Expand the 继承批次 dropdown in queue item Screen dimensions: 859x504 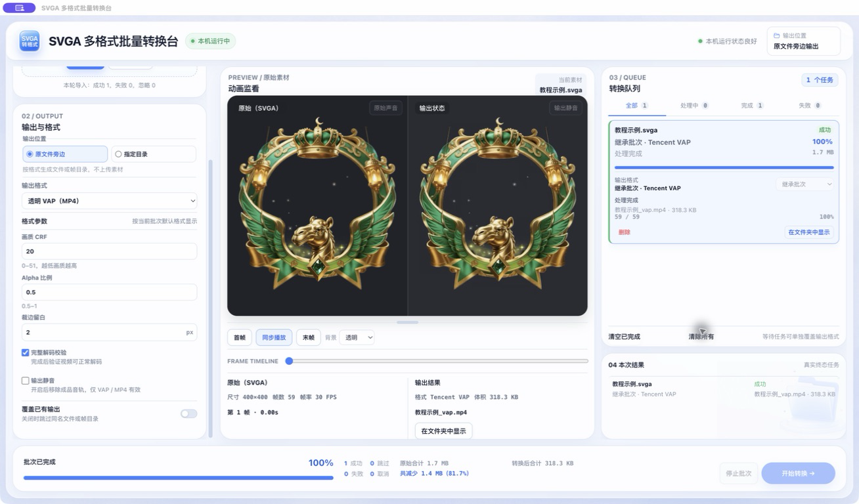[x=805, y=184]
